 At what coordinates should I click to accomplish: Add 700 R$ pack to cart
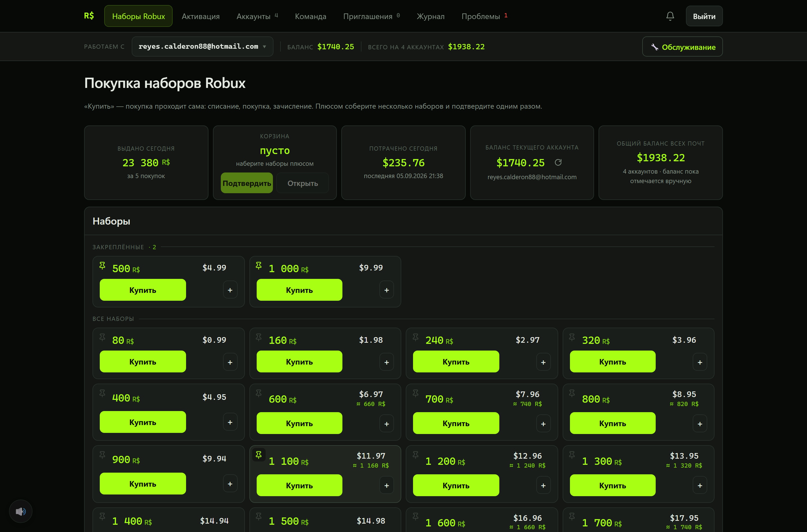(543, 423)
